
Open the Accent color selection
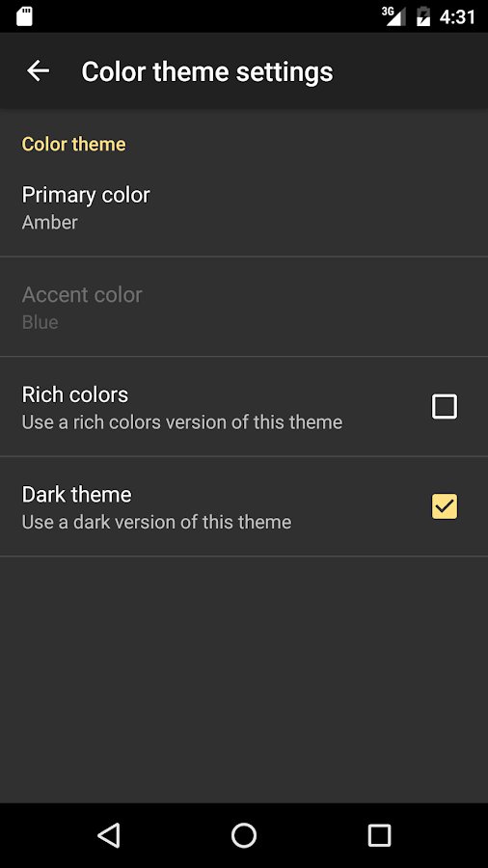coord(244,307)
